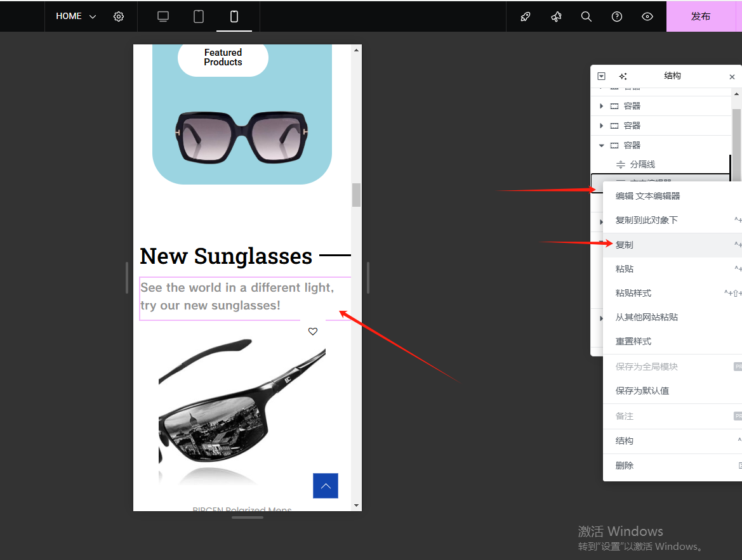Open the megaphone announcements icon
742x560 pixels.
pyautogui.click(x=556, y=16)
